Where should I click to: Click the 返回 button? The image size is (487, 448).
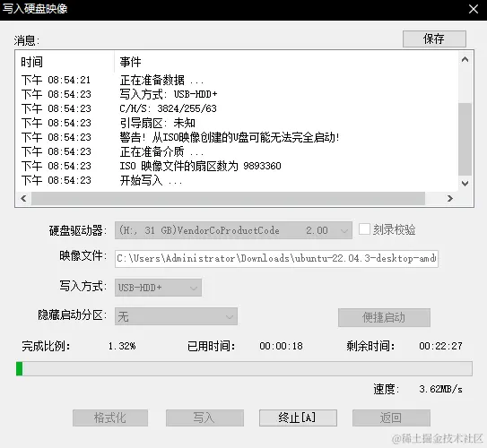(x=391, y=418)
